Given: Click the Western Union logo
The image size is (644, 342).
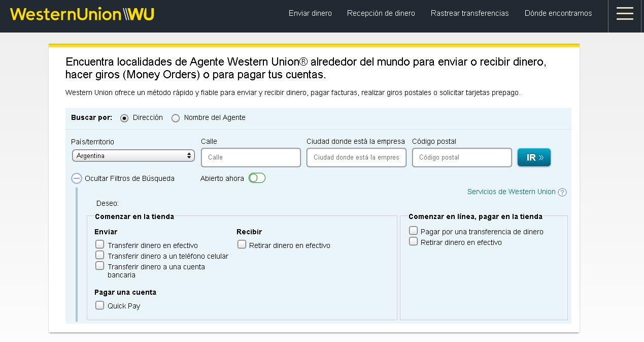Looking at the screenshot, I should pos(82,14).
